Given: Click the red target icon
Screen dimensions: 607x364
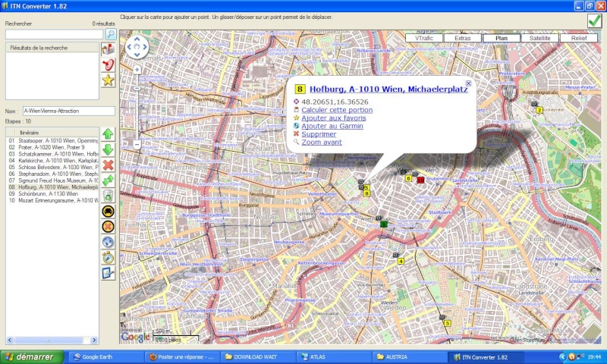Looking at the screenshot, I should [x=108, y=64].
